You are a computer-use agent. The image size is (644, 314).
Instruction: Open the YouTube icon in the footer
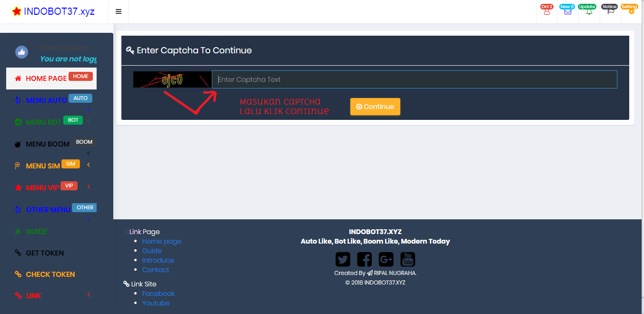pos(407,259)
